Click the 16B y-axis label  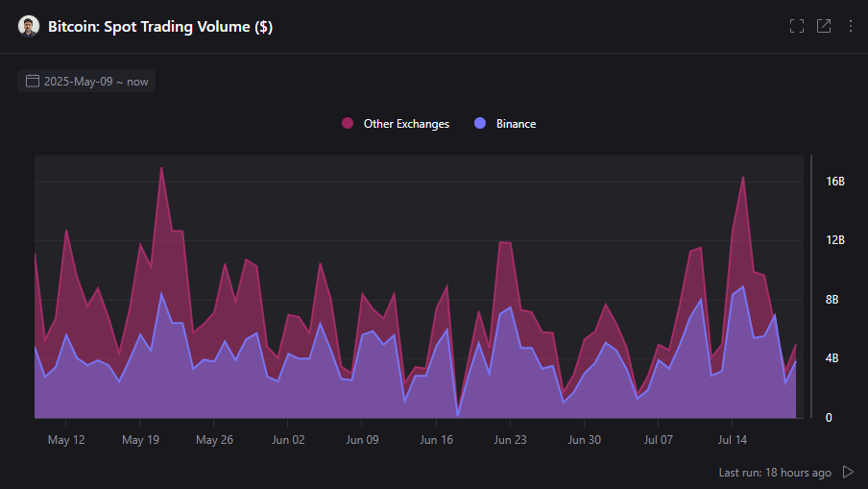[834, 182]
